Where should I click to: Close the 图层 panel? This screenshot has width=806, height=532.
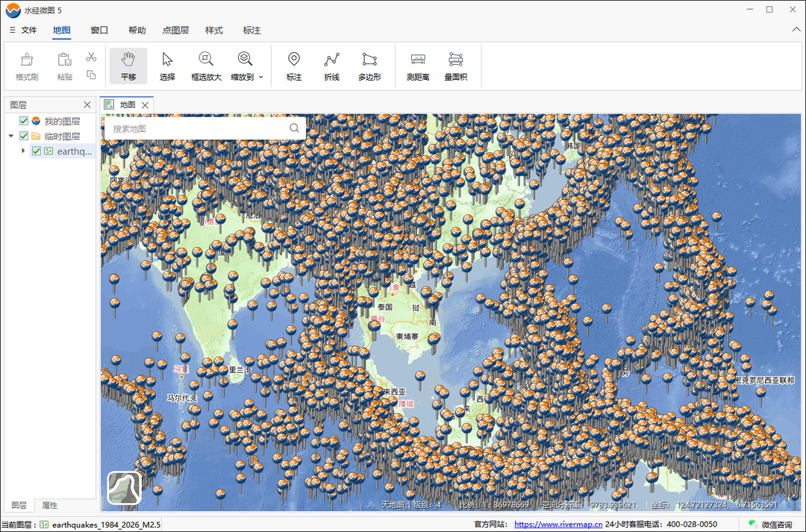pos(87,105)
